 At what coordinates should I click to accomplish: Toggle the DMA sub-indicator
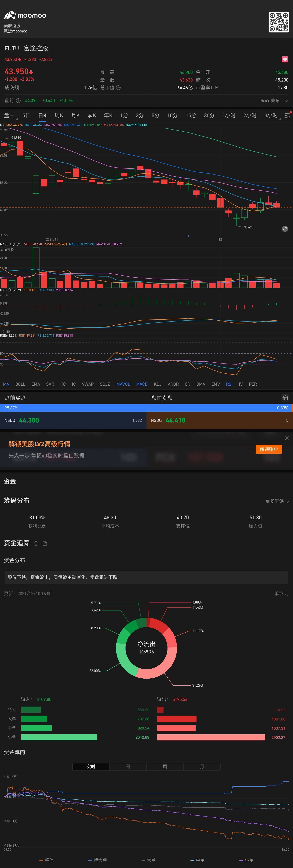(x=201, y=384)
